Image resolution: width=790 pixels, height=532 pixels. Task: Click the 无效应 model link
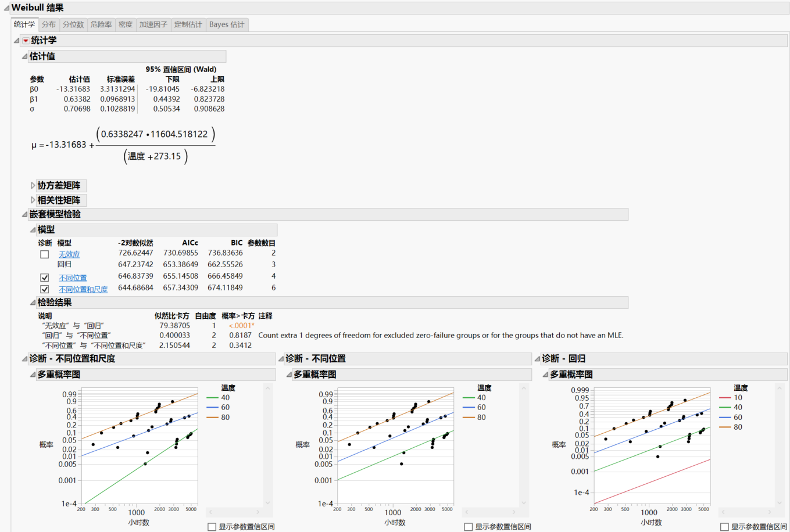coord(69,254)
